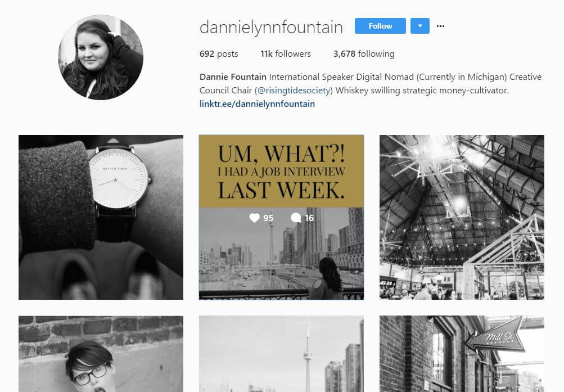Expand the suggested accounts dropdown arrow
This screenshot has height=392, width=564.
419,26
